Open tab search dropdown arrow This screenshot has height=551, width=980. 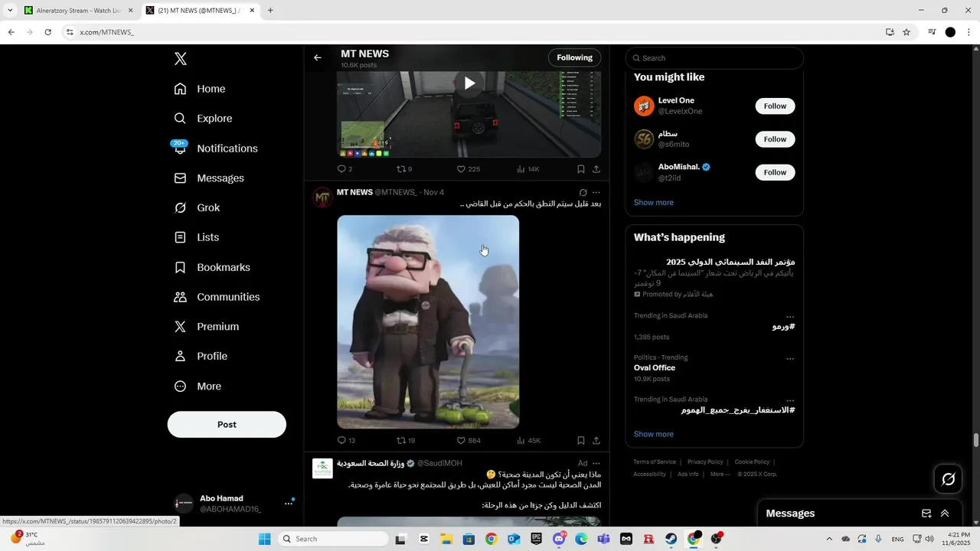coord(10,11)
